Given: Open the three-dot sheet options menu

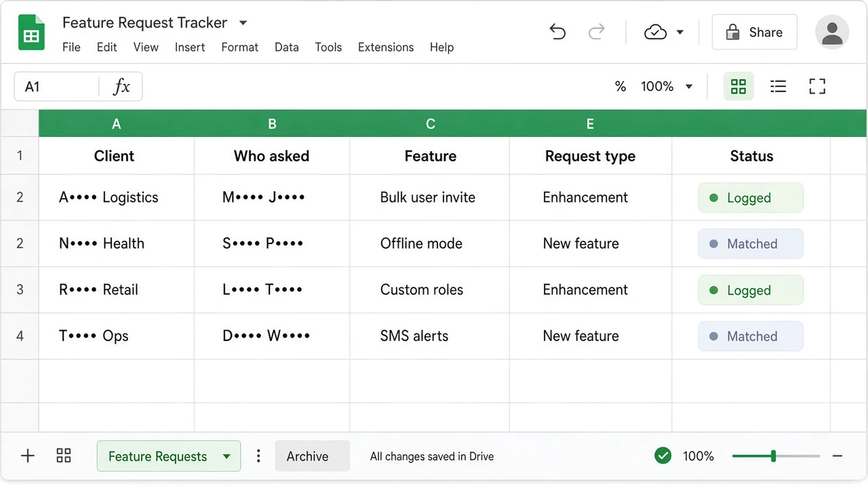Looking at the screenshot, I should point(258,456).
